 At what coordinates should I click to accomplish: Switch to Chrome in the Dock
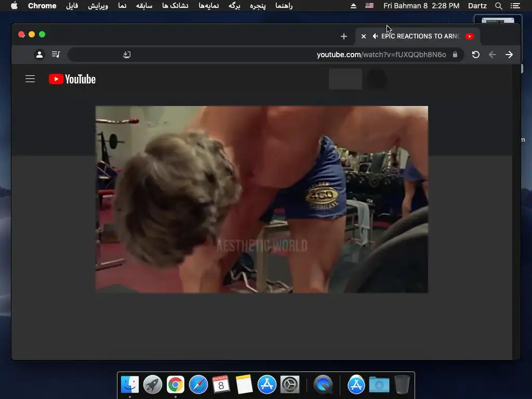click(176, 384)
